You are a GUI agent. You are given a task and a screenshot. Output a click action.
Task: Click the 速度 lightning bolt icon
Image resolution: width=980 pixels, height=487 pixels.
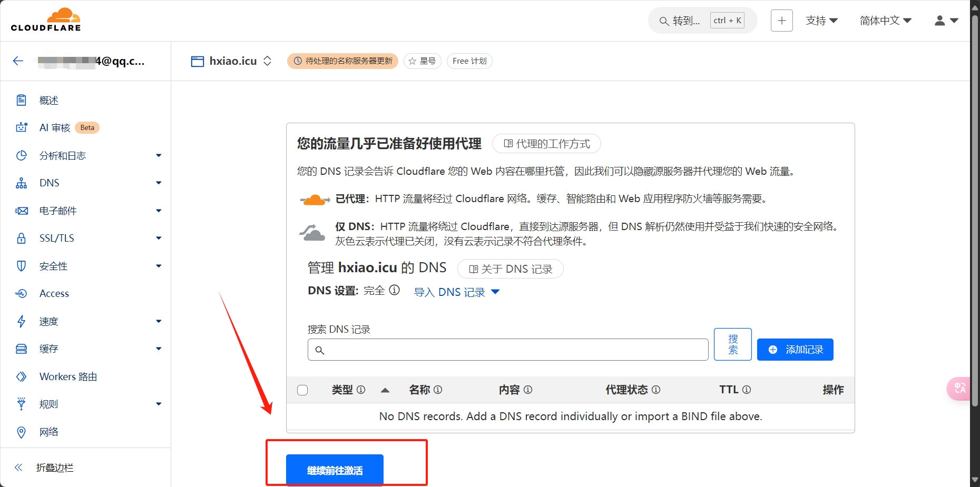click(21, 321)
